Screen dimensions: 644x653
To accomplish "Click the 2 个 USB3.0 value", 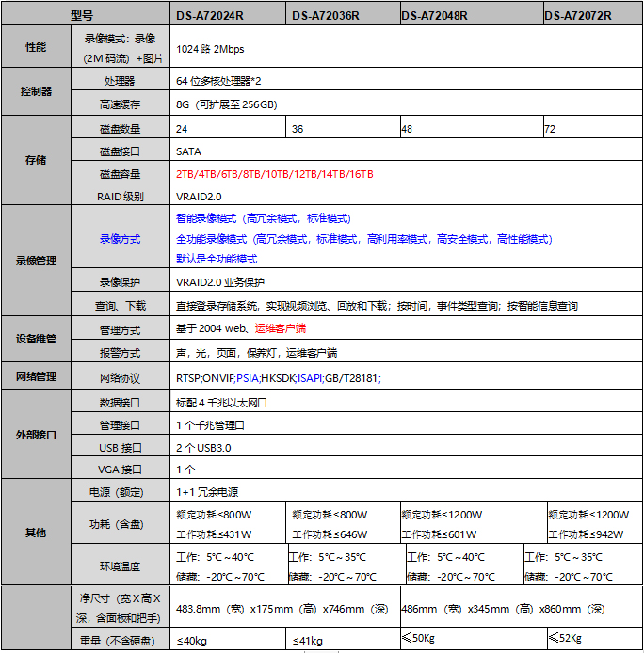I will tap(203, 448).
